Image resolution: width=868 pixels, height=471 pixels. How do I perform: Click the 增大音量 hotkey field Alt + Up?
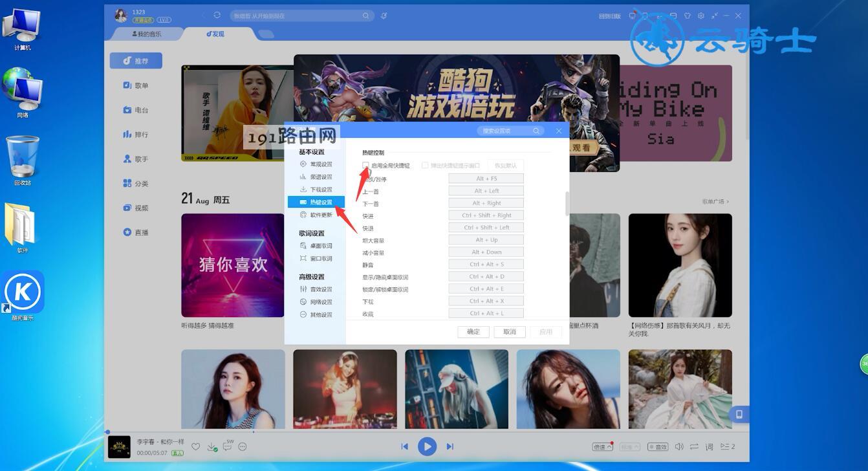coord(486,240)
